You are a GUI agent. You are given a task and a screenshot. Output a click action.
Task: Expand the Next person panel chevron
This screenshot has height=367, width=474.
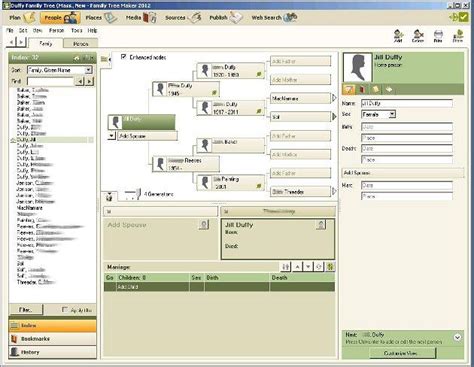457,337
